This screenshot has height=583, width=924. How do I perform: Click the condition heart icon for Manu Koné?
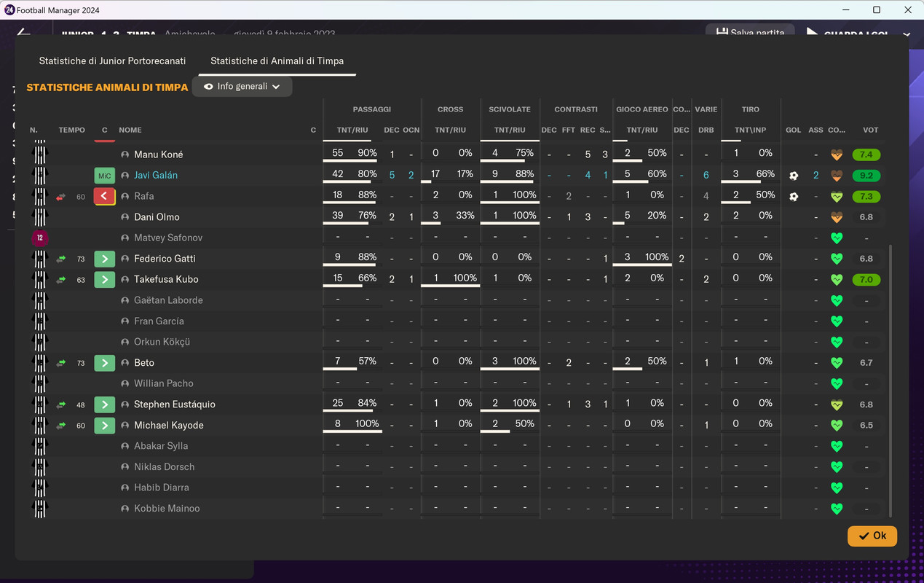(837, 154)
